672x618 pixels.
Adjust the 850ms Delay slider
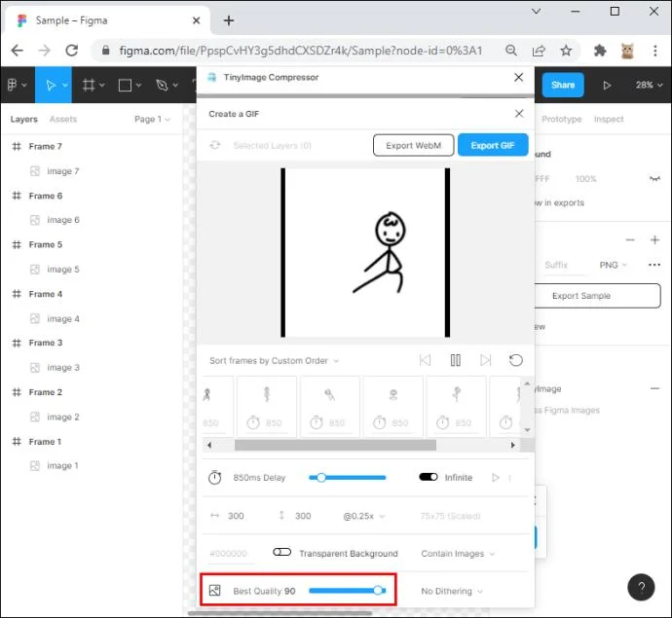(x=347, y=477)
